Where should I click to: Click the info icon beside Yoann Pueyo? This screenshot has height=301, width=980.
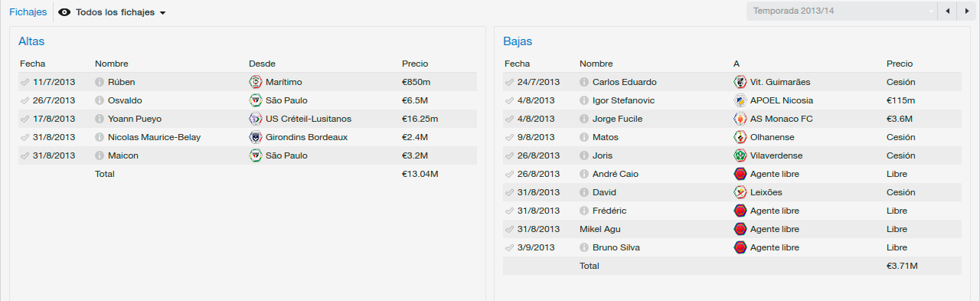coord(100,119)
